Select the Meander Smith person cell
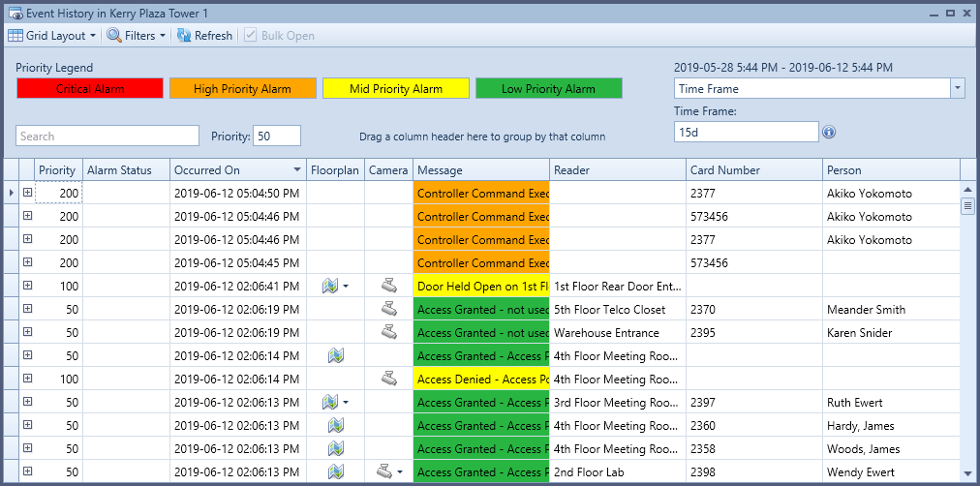Screen dimensions: 980x486 click(x=891, y=309)
